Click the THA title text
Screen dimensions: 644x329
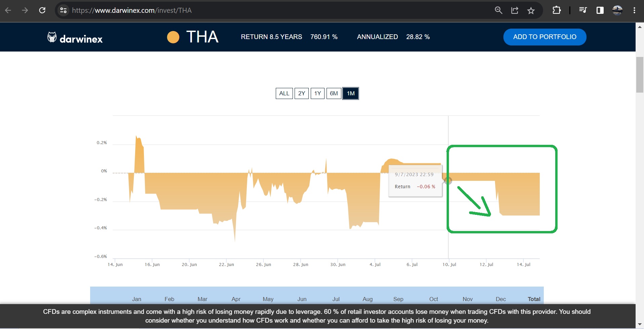[x=202, y=37]
